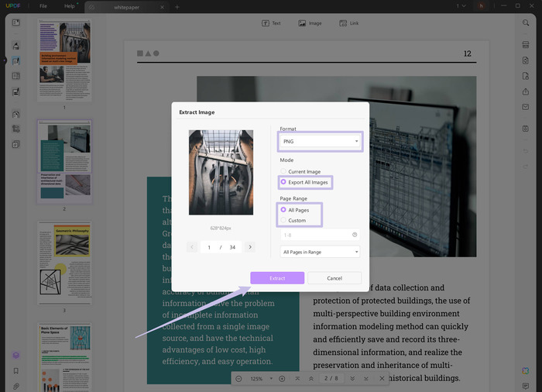Open the 125% zoom level dropdown
Viewport: 542px width, 392px height.
pyautogui.click(x=259, y=379)
